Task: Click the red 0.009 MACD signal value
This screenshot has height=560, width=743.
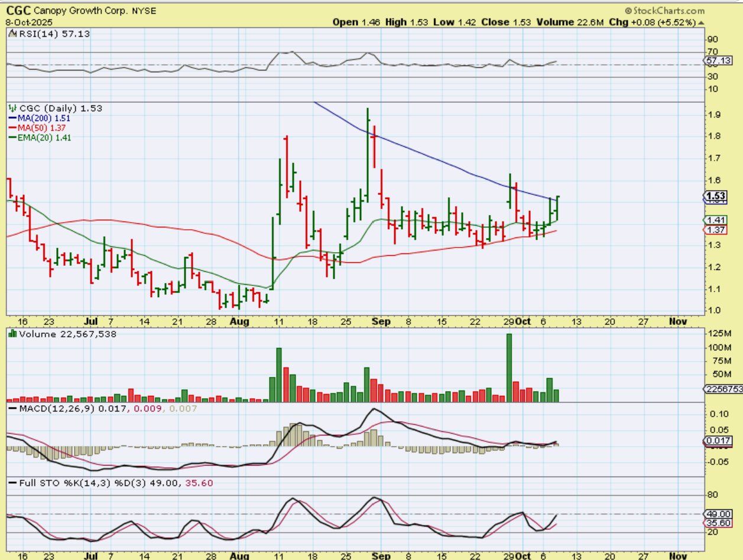Action: [148, 409]
